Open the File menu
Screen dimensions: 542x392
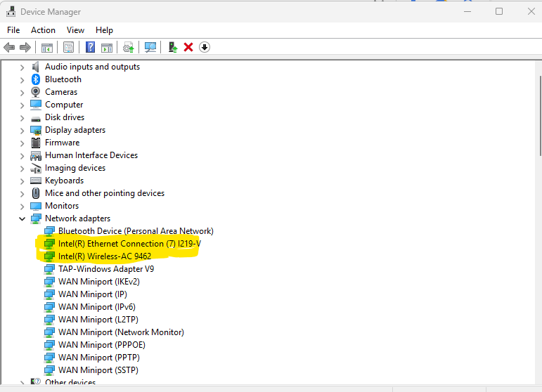pos(13,30)
